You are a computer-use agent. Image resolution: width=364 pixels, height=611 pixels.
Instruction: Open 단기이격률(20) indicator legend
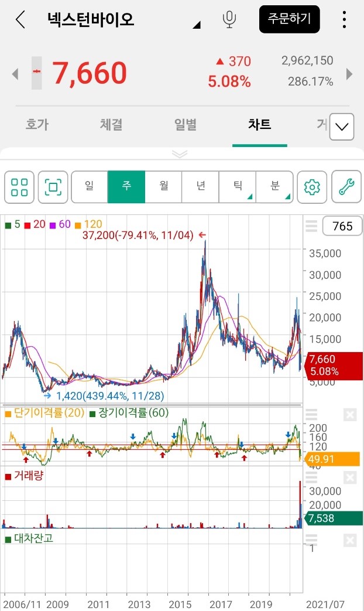[45, 413]
